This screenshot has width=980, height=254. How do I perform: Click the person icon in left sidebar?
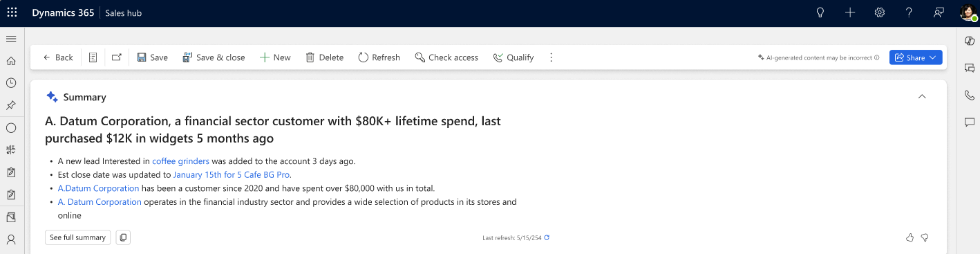coord(11,239)
